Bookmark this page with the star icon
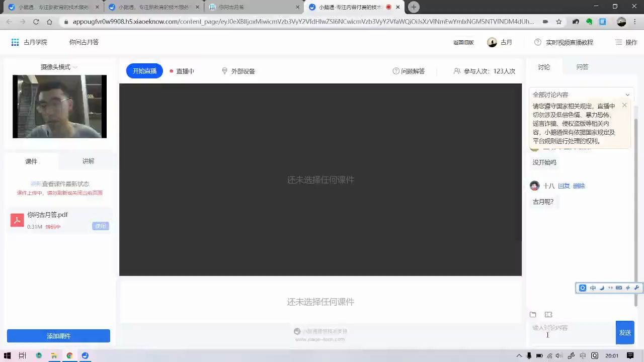 click(x=558, y=22)
